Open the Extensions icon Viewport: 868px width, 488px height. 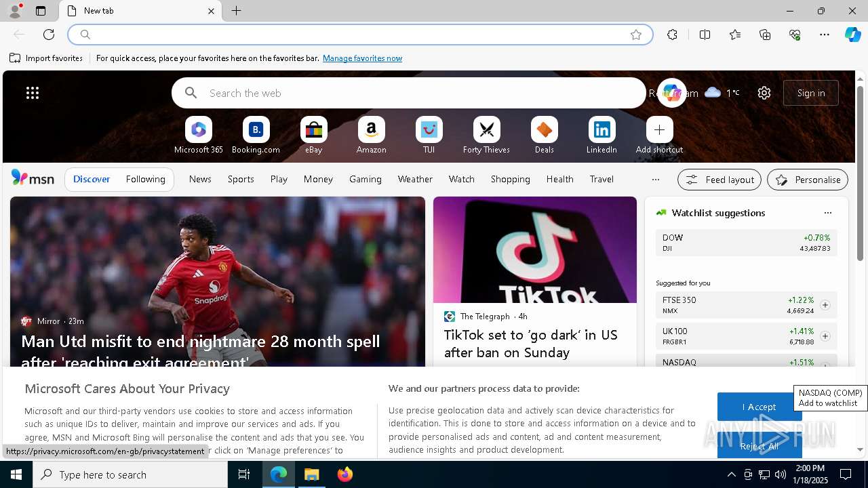point(672,35)
